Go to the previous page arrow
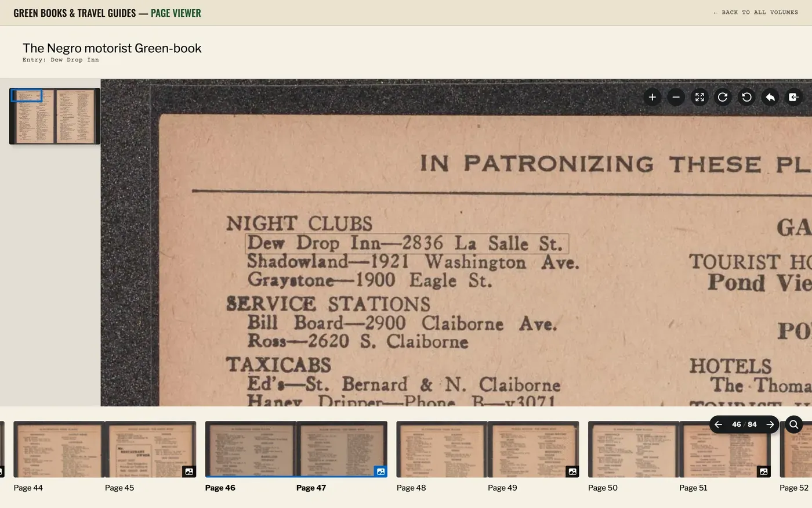The image size is (812, 508). 718,424
